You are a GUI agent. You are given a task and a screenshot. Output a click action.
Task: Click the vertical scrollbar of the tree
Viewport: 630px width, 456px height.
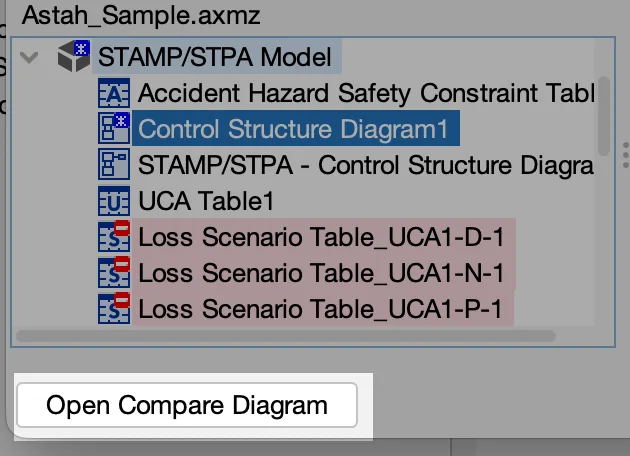[x=603, y=116]
